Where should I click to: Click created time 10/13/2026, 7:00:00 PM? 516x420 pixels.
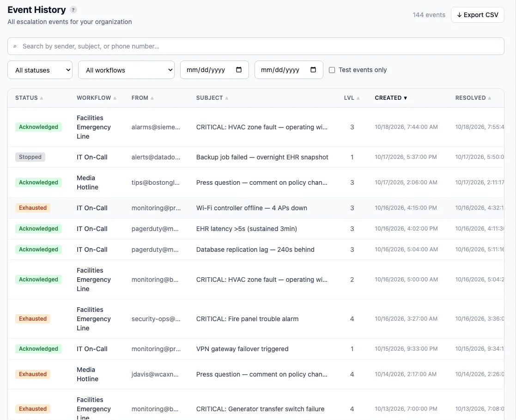point(406,409)
